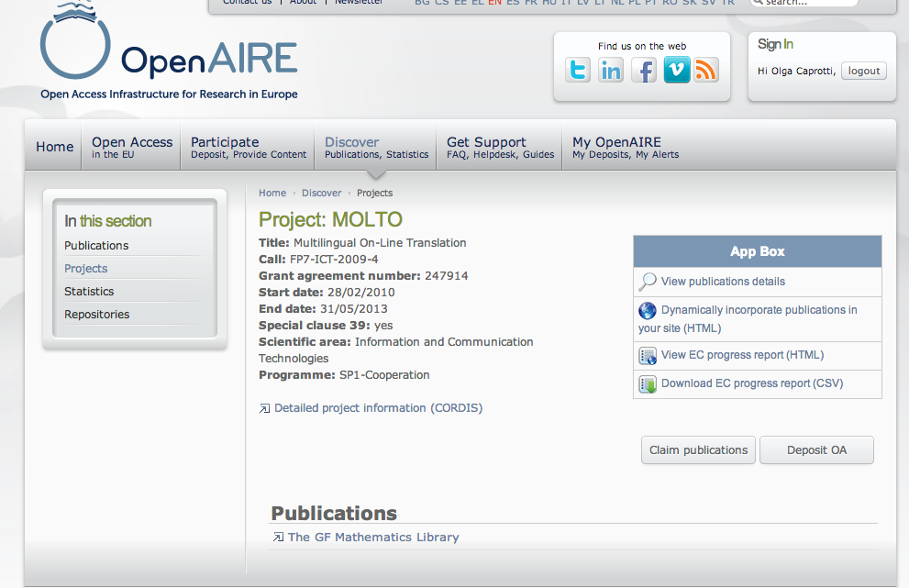Click the Grant agreement number 247914 line
This screenshot has width=909, height=588.
[x=363, y=276]
